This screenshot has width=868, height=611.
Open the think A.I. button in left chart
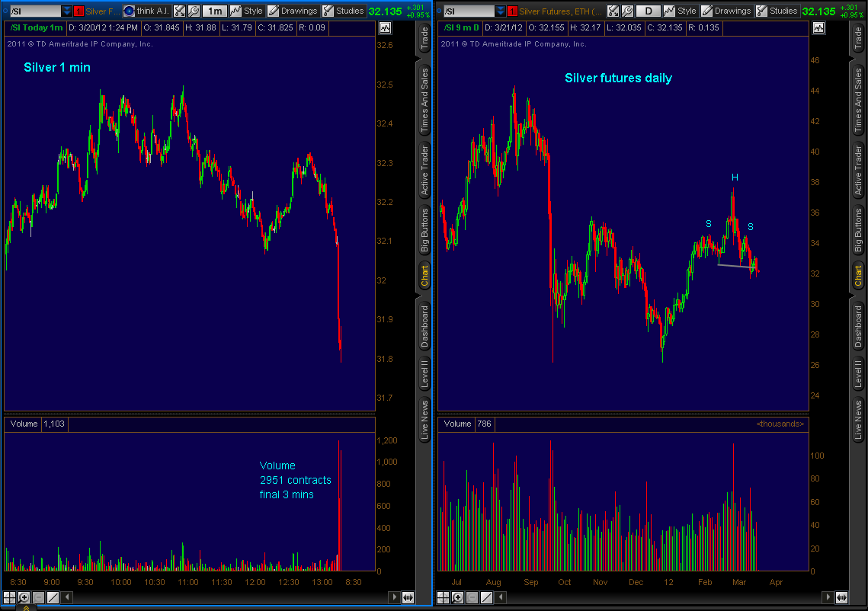coord(146,11)
